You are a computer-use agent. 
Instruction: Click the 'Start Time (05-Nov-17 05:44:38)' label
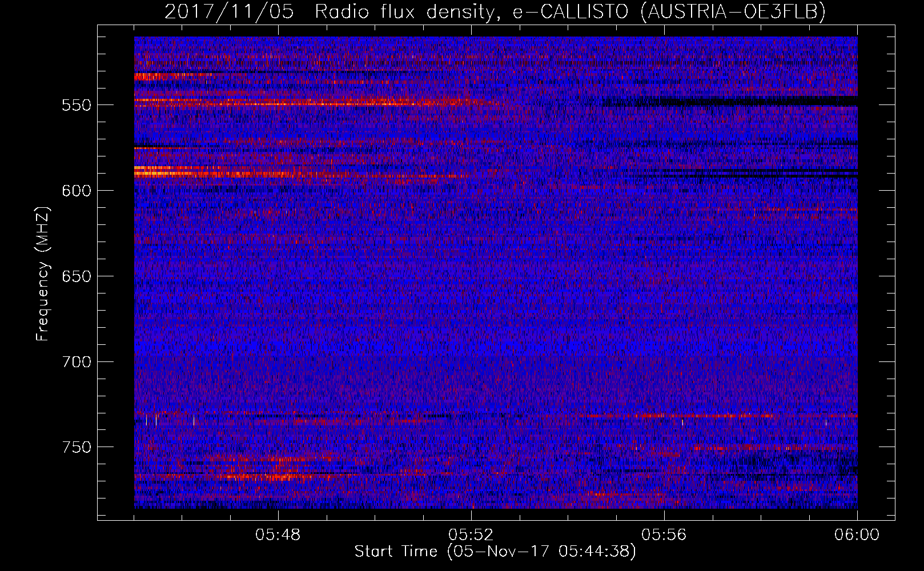coord(495,552)
